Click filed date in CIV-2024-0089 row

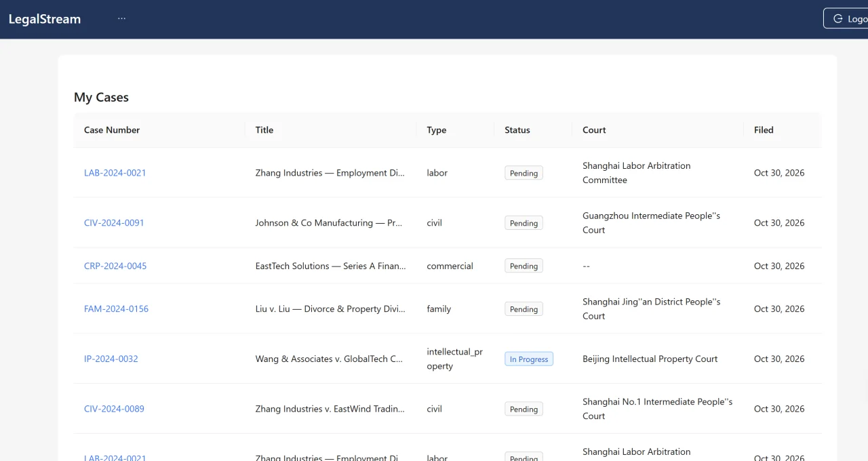pos(779,409)
